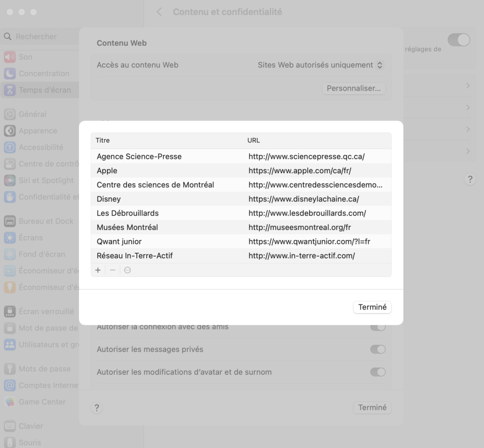The height and width of the screenshot is (448, 484).
Task: Open the Utilisateurs et groupes icon
Action: (10, 344)
